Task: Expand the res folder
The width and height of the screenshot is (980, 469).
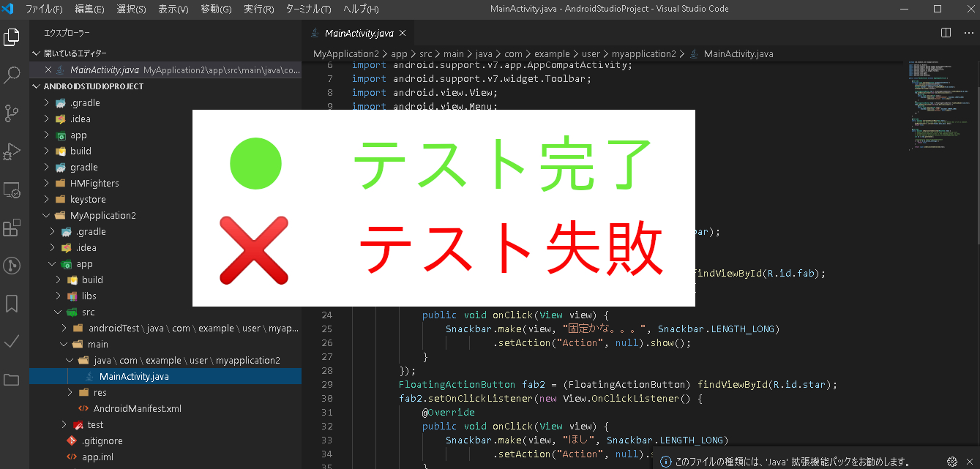Action: tap(165, 392)
